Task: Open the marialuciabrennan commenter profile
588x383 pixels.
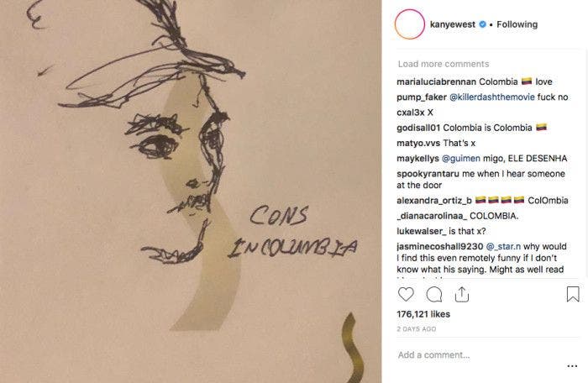Action: pos(436,81)
